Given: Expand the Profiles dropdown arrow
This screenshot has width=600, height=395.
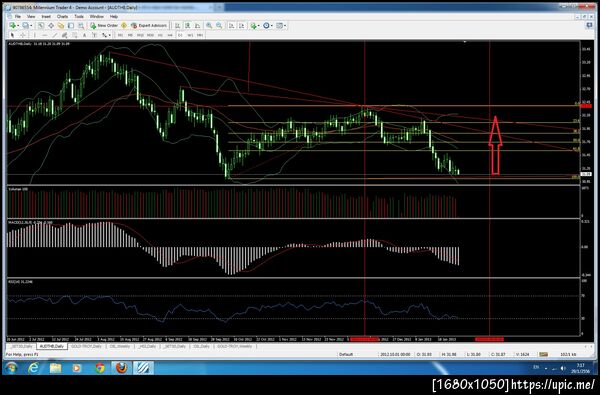Looking at the screenshot, I should tap(31, 26).
